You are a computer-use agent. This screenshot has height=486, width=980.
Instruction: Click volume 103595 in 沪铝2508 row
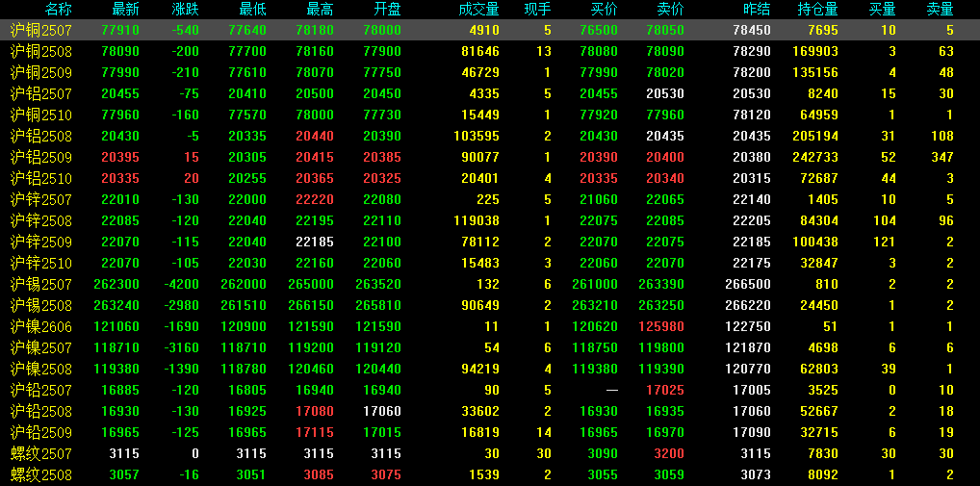[477, 137]
